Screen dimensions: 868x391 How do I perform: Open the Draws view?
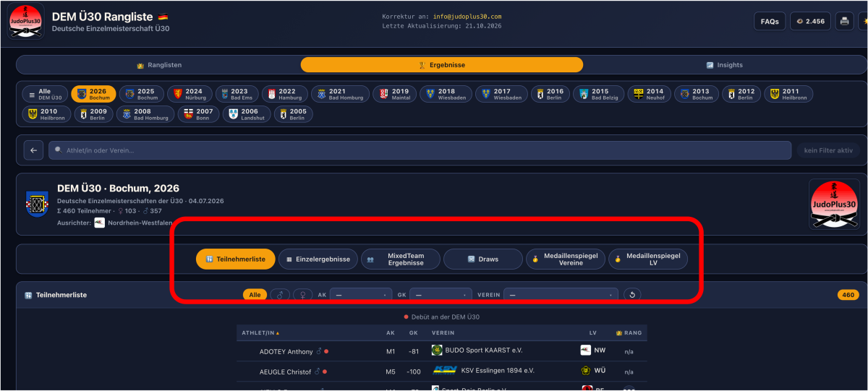[x=482, y=259]
